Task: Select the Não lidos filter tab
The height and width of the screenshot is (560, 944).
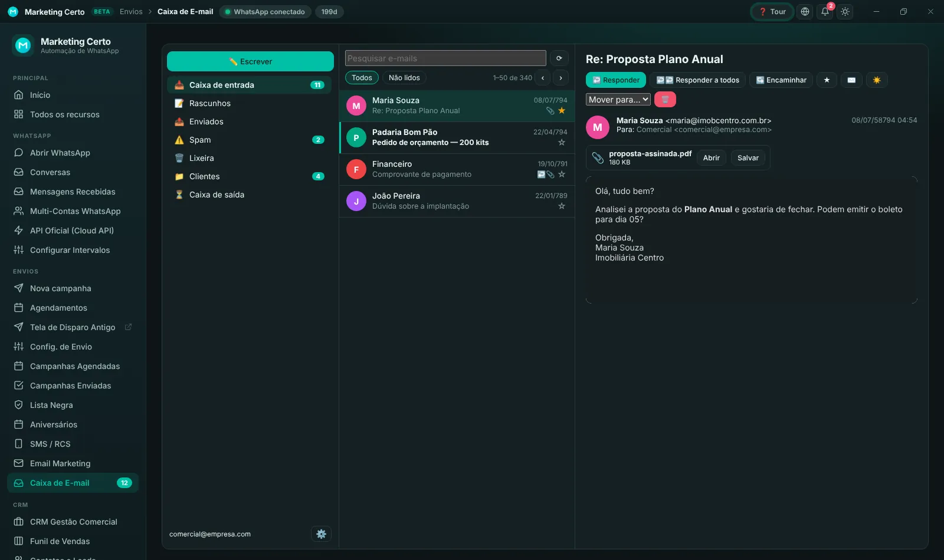Action: point(404,78)
